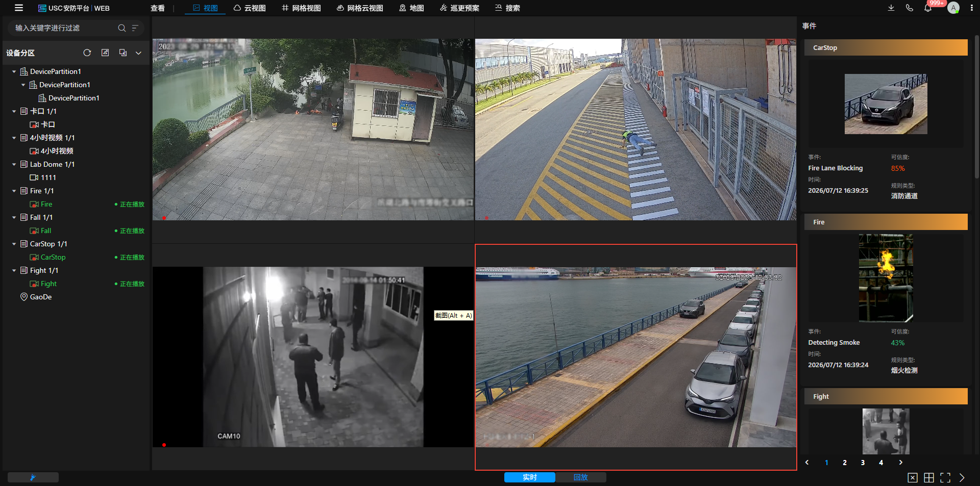Screen dimensions: 980x486
Task: Close all video windows icon
Action: point(913,477)
